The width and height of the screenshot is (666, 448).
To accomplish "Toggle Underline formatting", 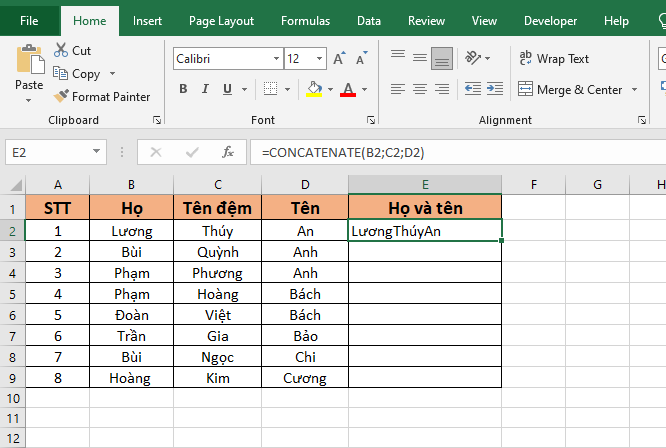I will tap(227, 89).
